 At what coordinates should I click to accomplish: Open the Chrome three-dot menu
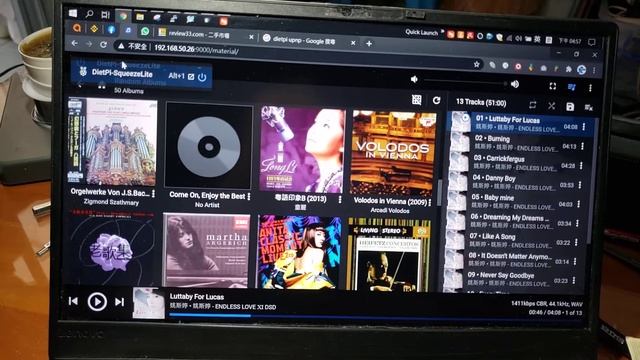[594, 71]
